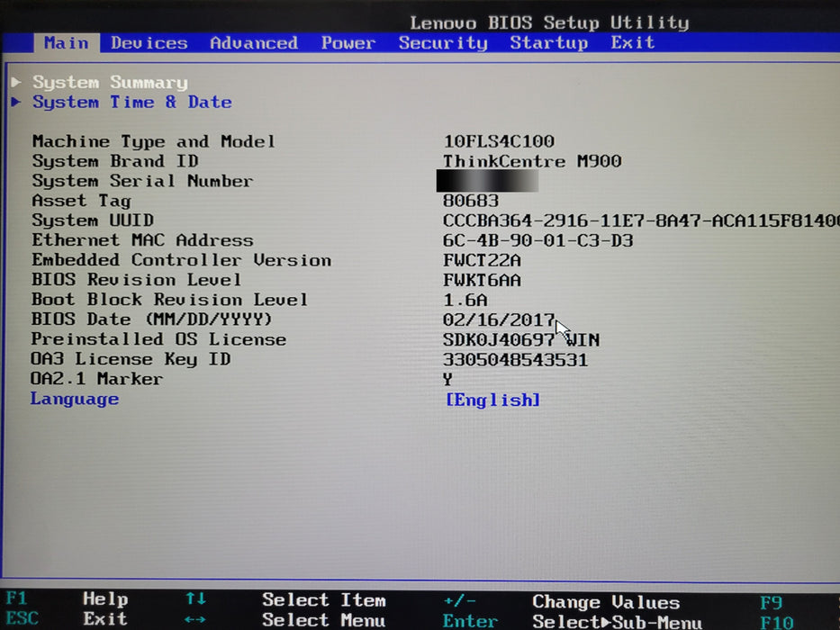Click the Lenovo BIOS Setup Utility title
840x630 pixels.
[549, 22]
